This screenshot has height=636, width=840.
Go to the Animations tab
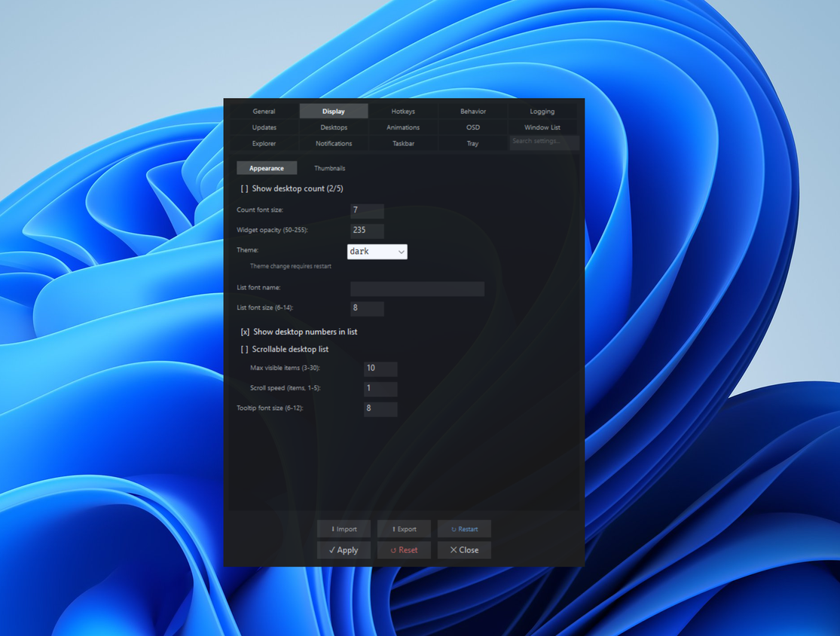point(403,127)
